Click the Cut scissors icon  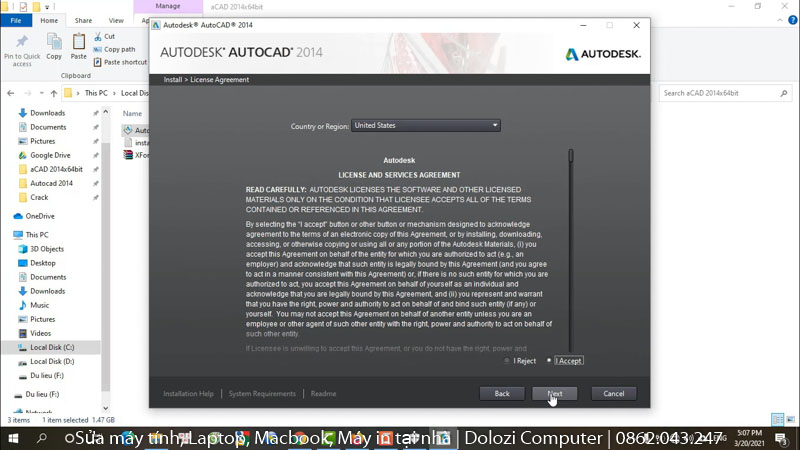click(97, 36)
